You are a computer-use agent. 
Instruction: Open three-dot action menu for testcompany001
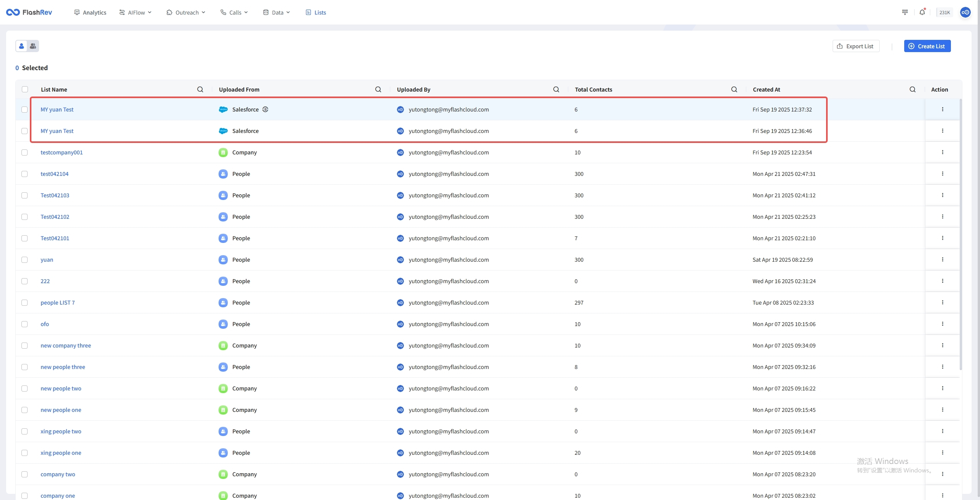coord(942,152)
